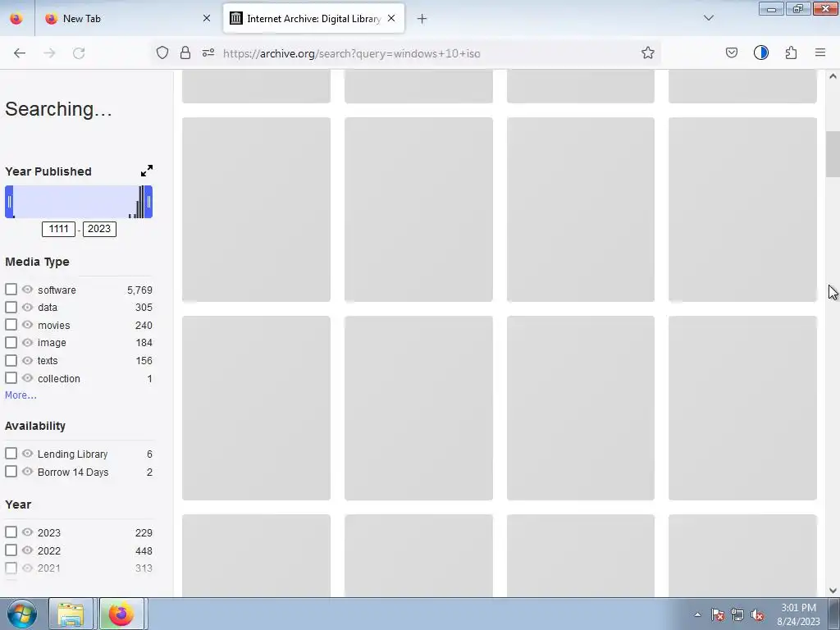This screenshot has height=630, width=840.
Task: Hide Lending Library results with eye
Action: (x=27, y=453)
